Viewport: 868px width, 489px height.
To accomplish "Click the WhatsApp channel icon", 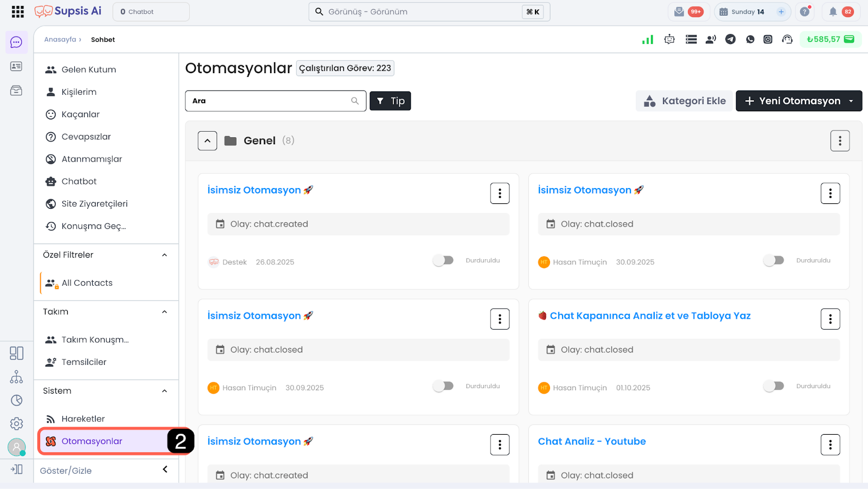I will (x=750, y=39).
